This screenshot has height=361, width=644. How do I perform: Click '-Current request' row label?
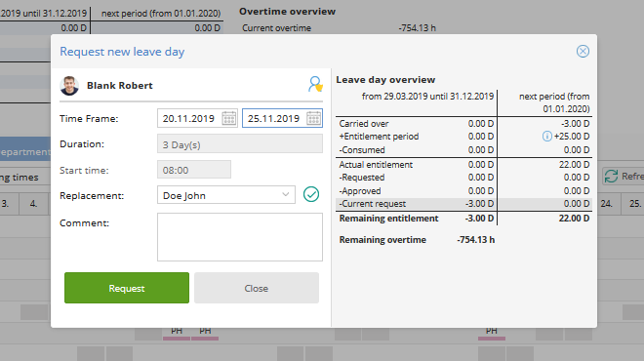(372, 204)
